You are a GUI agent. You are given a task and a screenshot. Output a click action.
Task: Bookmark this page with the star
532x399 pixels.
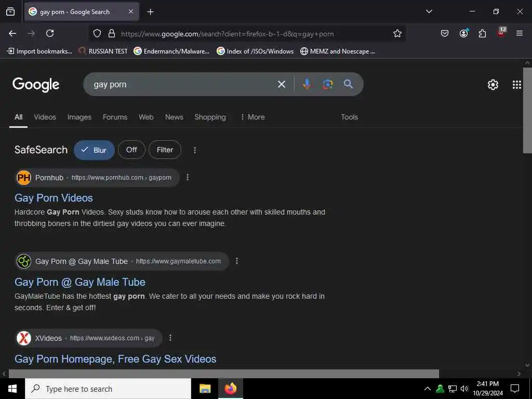tap(397, 33)
